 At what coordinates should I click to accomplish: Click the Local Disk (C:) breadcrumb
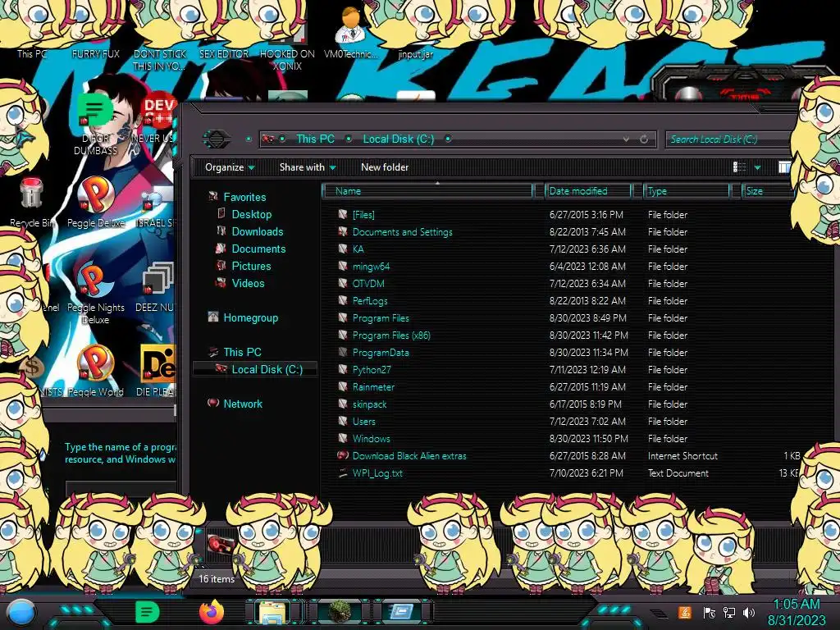399,139
